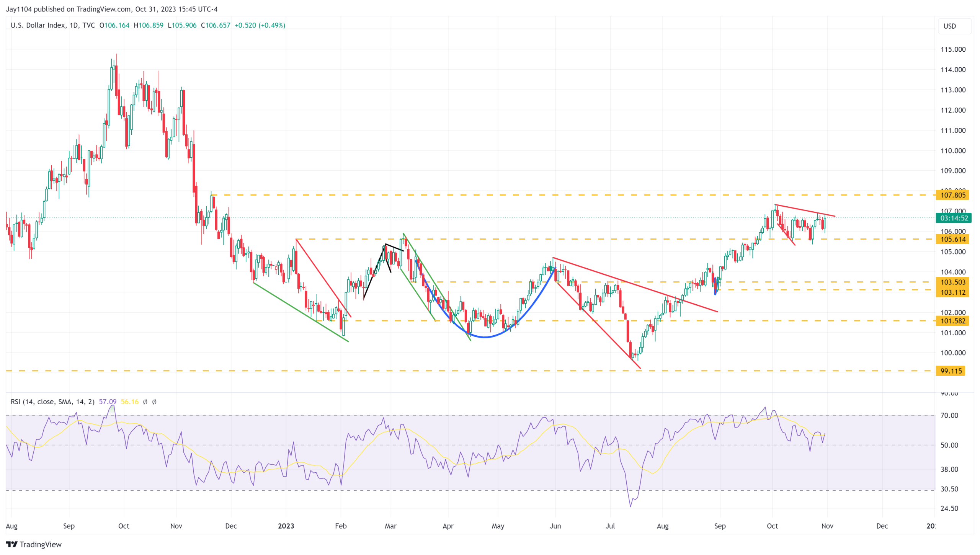Click the low value L105.906
Image resolution: width=980 pixels, height=555 pixels.
182,25
